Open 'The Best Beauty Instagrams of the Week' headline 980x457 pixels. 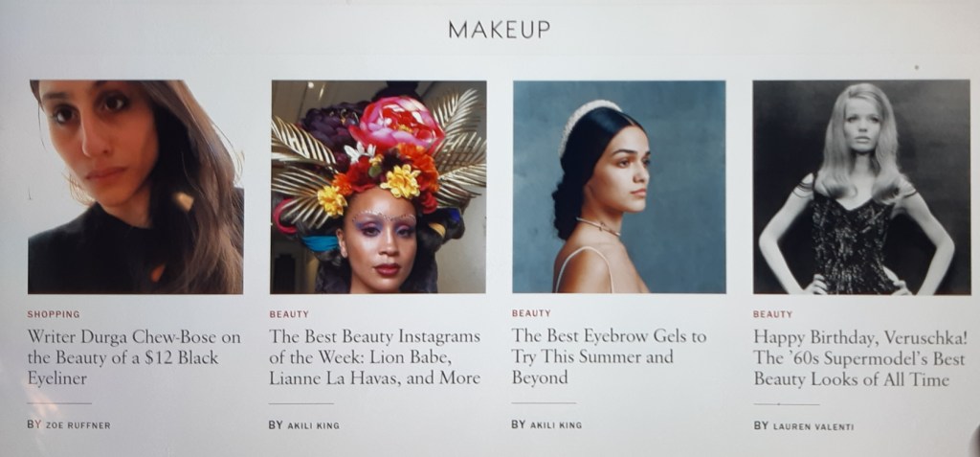coord(375,357)
